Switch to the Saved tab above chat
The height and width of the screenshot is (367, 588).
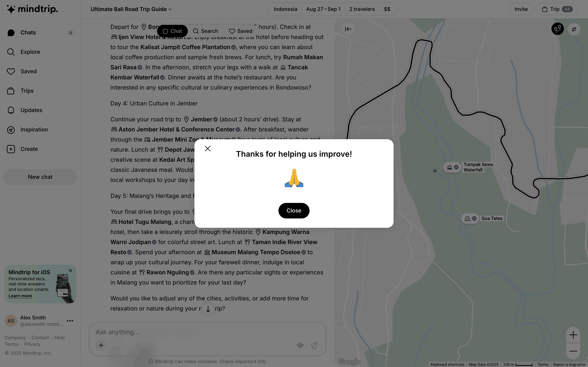coord(241,31)
